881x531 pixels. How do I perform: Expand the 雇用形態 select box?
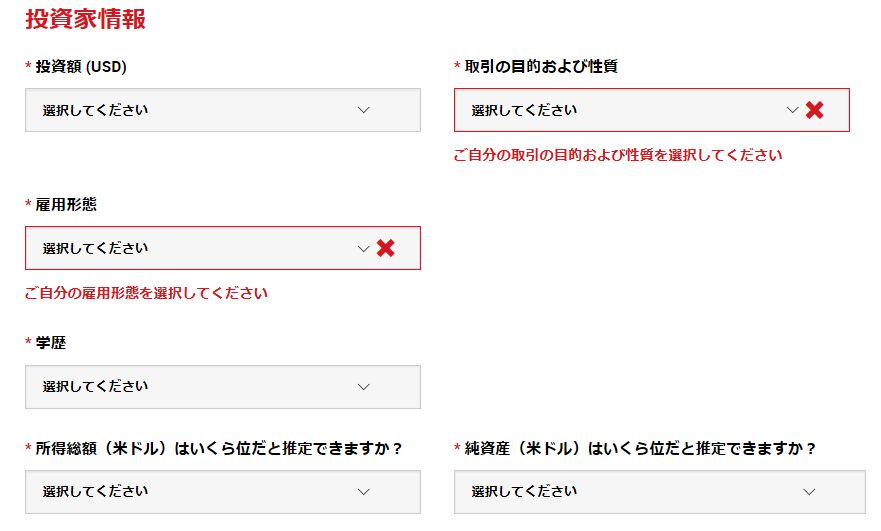[222, 248]
